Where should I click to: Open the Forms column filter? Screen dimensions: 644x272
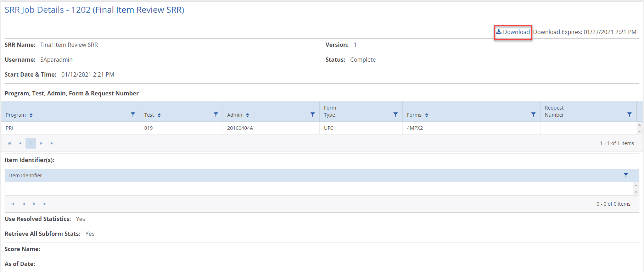533,115
